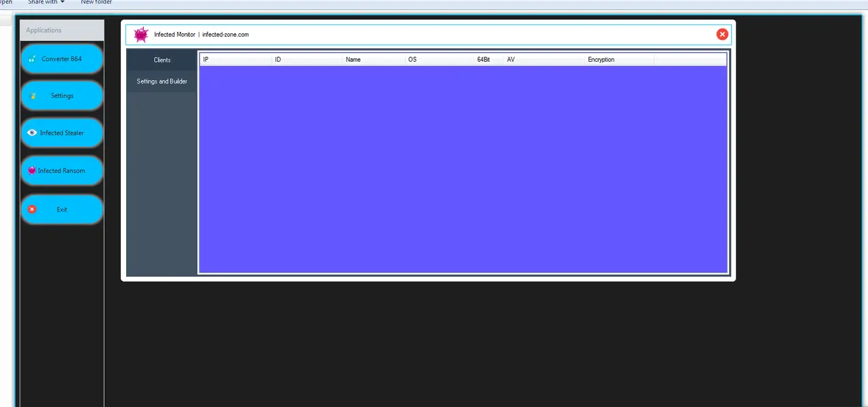Click the eye icon on Infected Stealer button
This screenshot has width=868, height=407.
(32, 132)
